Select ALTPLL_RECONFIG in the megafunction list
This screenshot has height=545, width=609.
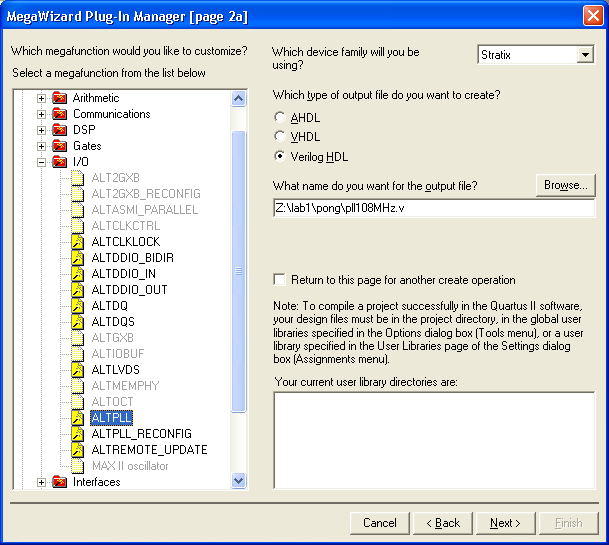click(x=141, y=434)
